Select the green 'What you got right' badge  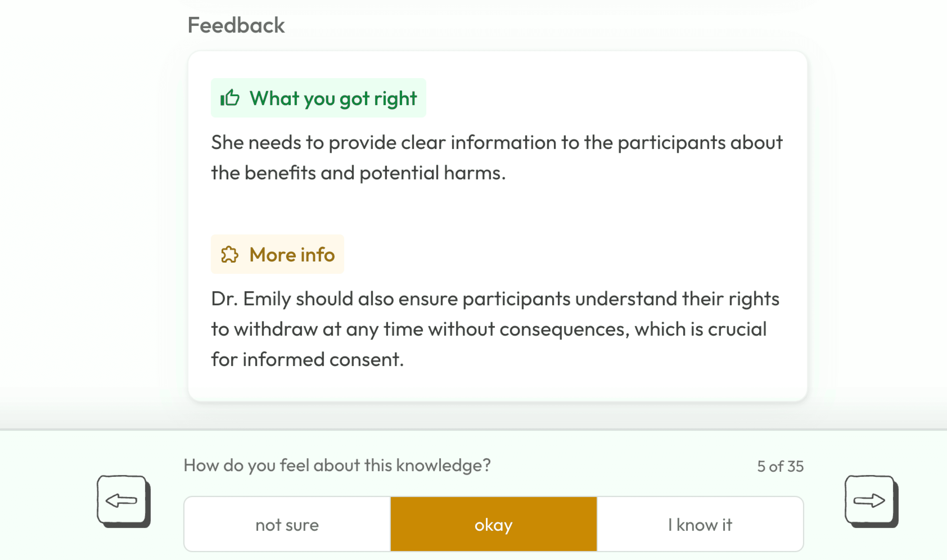point(318,98)
